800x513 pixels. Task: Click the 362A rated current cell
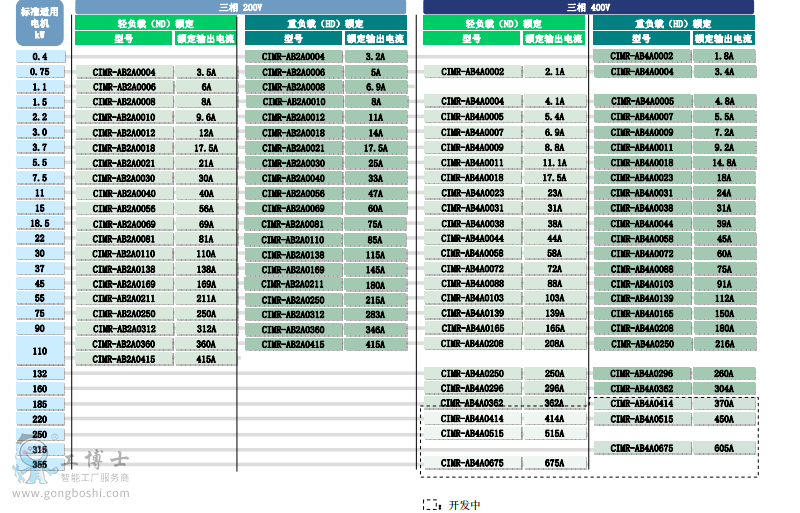554,404
